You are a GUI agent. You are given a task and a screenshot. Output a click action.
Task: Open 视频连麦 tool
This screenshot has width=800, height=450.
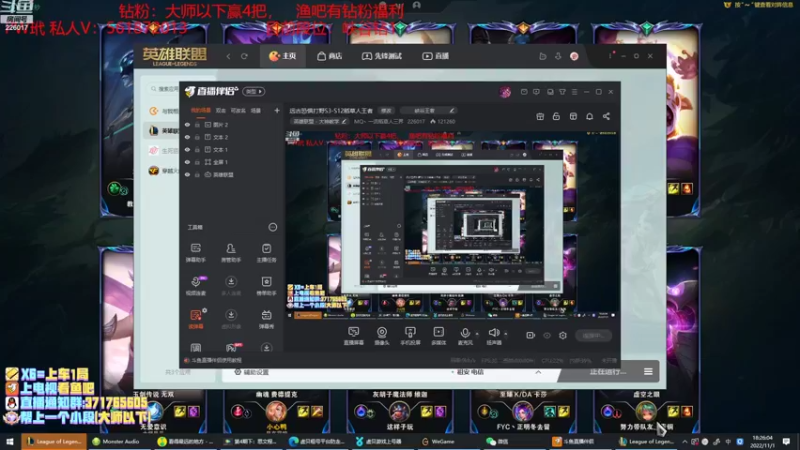pyautogui.click(x=195, y=286)
